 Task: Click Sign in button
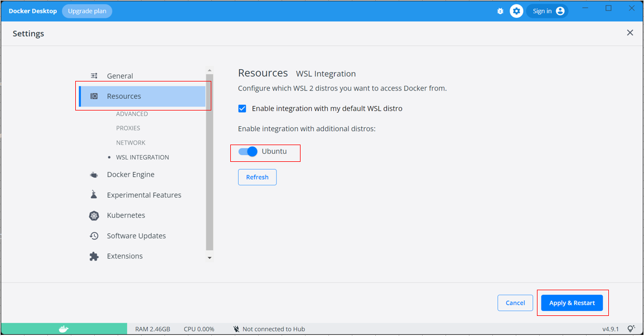[547, 11]
